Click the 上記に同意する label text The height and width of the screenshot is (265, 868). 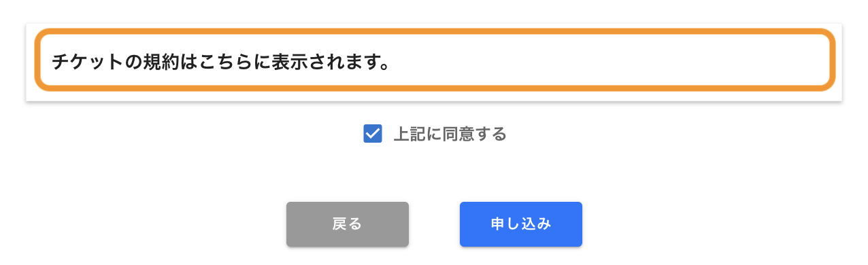[x=450, y=134]
